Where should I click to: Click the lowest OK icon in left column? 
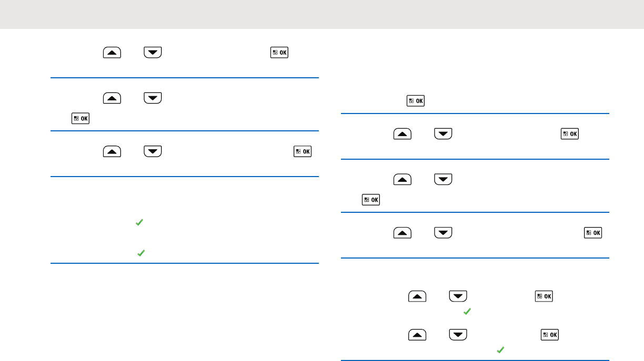(x=303, y=151)
